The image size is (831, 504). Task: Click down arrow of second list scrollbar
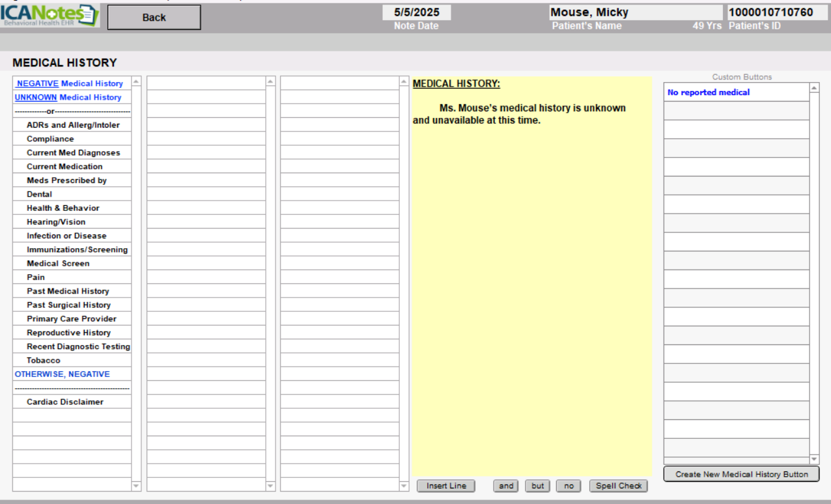pyautogui.click(x=270, y=486)
